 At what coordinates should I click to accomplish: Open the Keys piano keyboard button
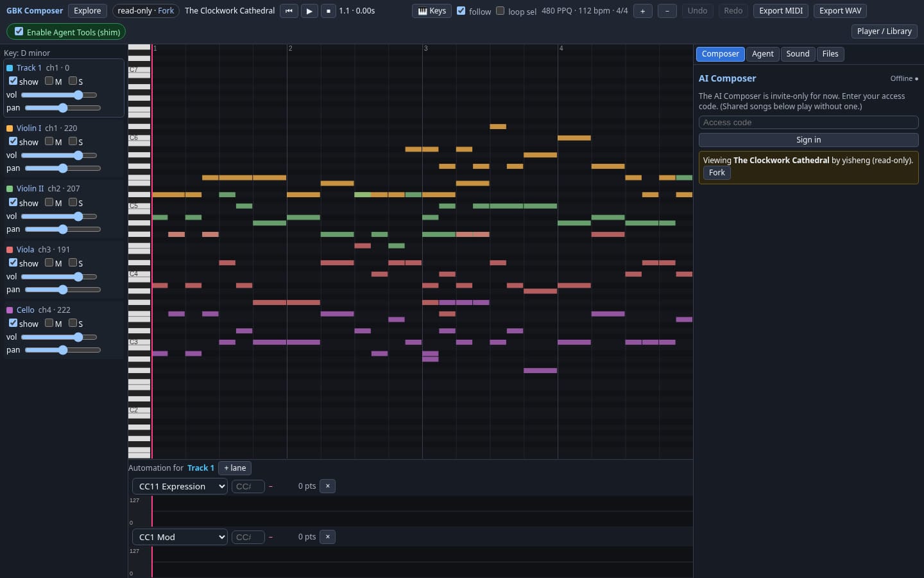432,11
